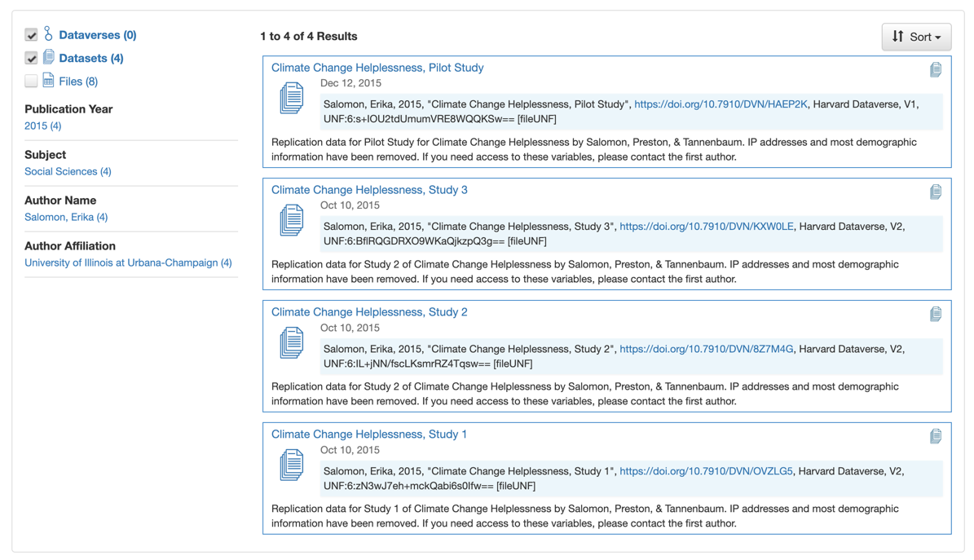Viewport: 974px width, 560px height.
Task: Follow DOI link ending in OVZLG5
Action: click(x=707, y=471)
